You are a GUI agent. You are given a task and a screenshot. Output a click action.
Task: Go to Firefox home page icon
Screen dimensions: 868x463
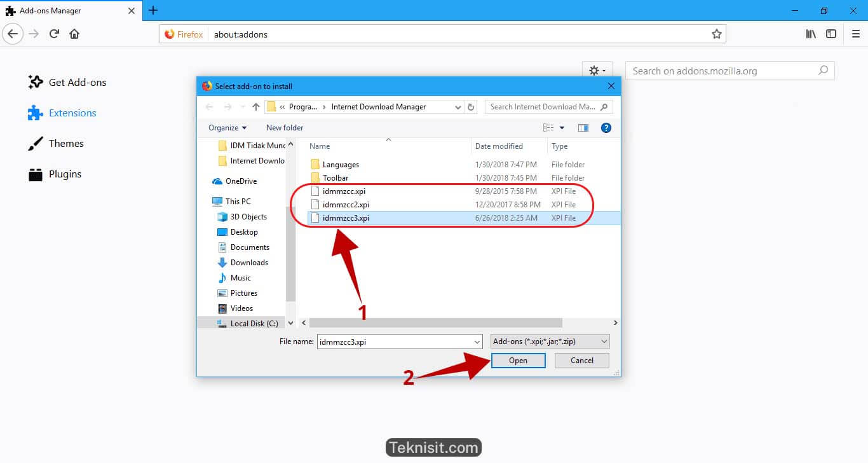pos(74,34)
